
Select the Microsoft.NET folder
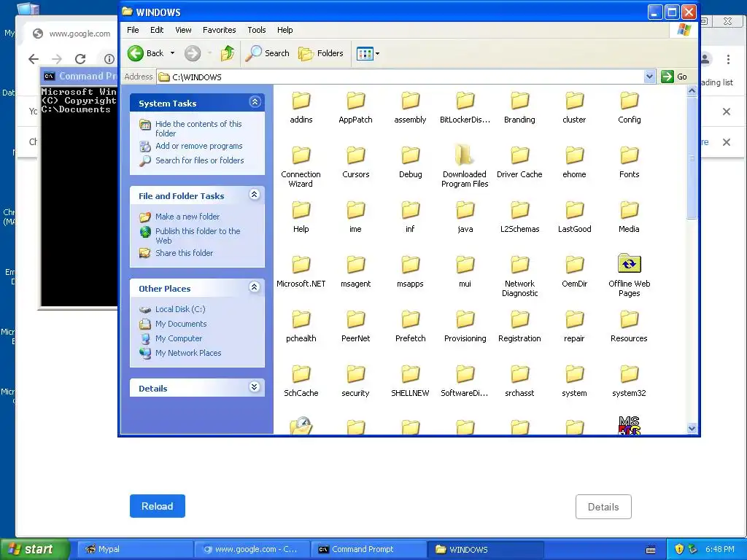point(301,273)
